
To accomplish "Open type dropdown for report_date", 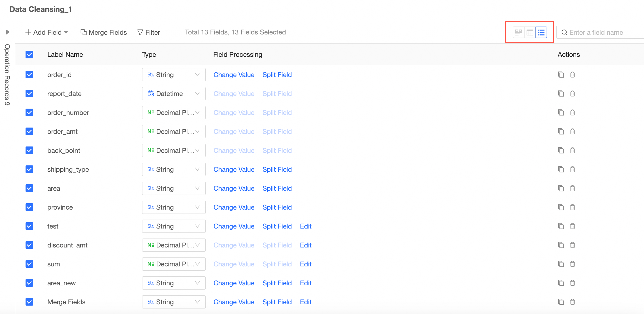I will pos(174,94).
